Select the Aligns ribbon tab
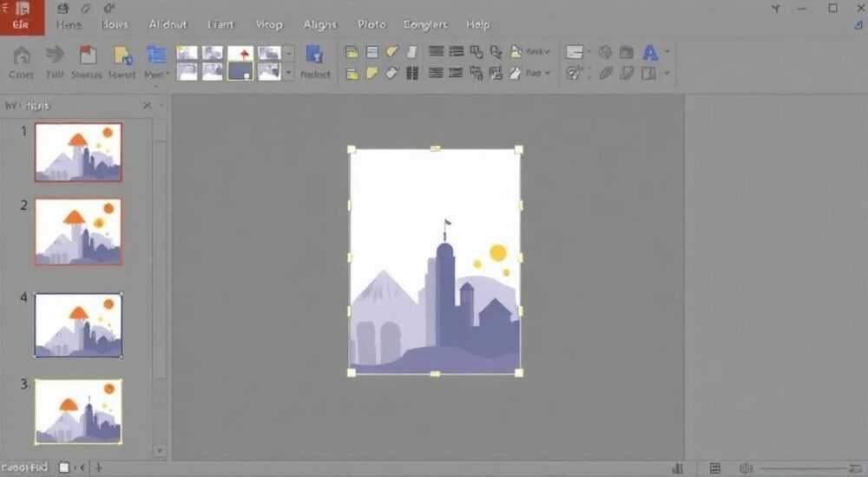 [320, 25]
